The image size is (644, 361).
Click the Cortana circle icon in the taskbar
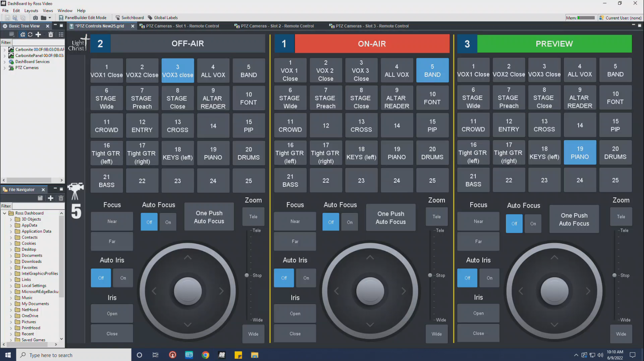click(x=139, y=355)
